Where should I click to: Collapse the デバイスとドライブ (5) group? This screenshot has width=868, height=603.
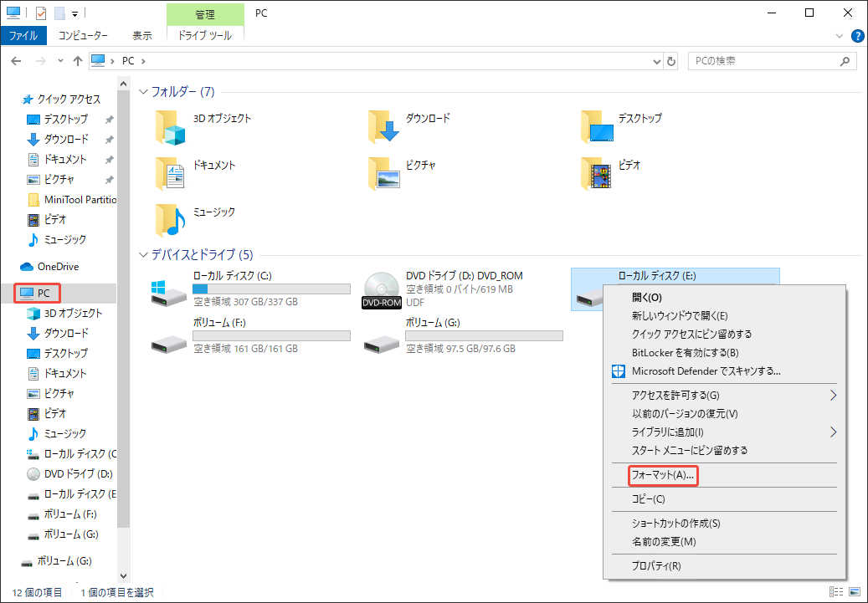pyautogui.click(x=143, y=254)
